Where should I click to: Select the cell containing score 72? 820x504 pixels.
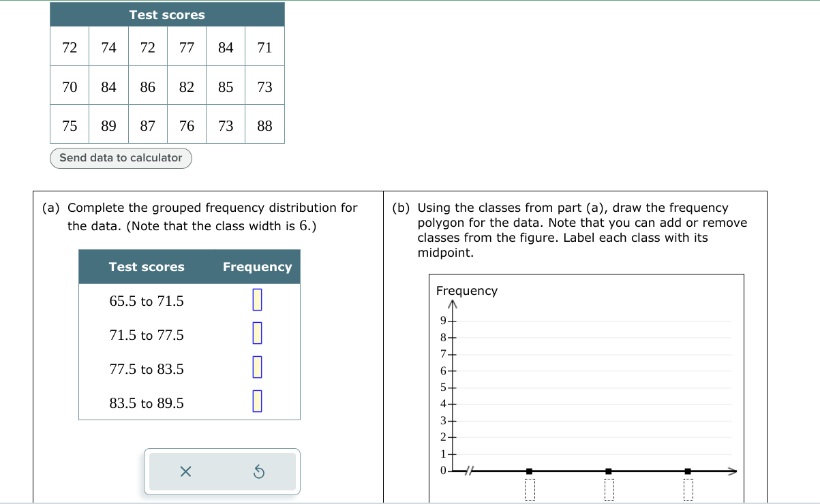pyautogui.click(x=69, y=46)
